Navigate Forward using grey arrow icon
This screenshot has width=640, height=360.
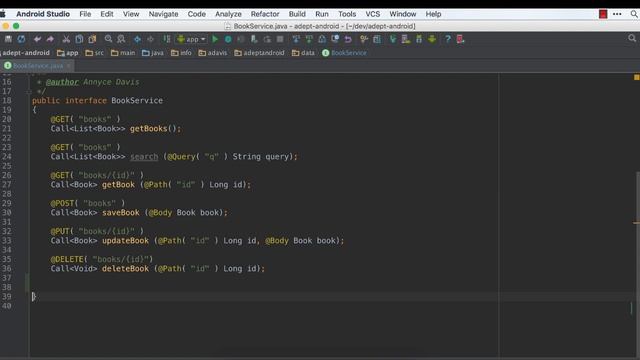[151, 39]
